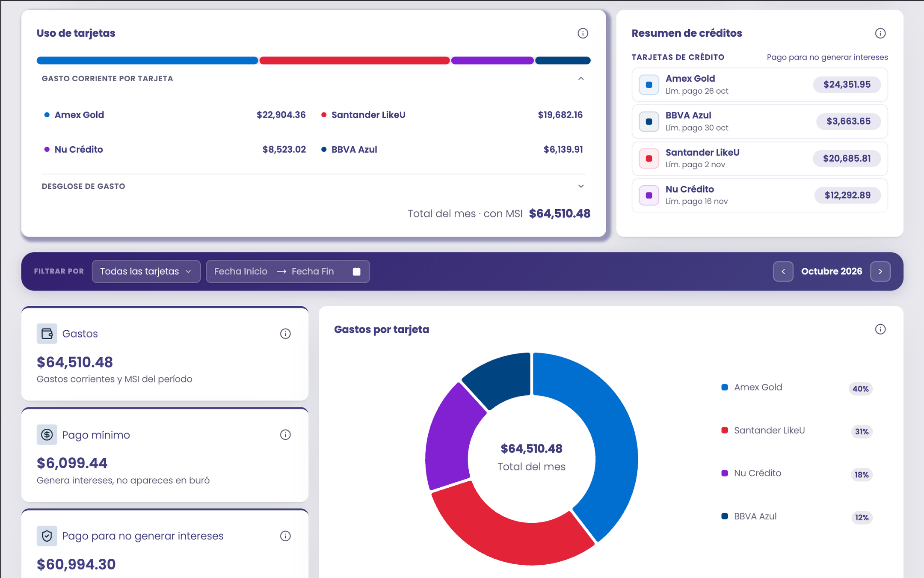Click BBVA Azul spending $6,139.91
924x578 pixels.
click(563, 150)
